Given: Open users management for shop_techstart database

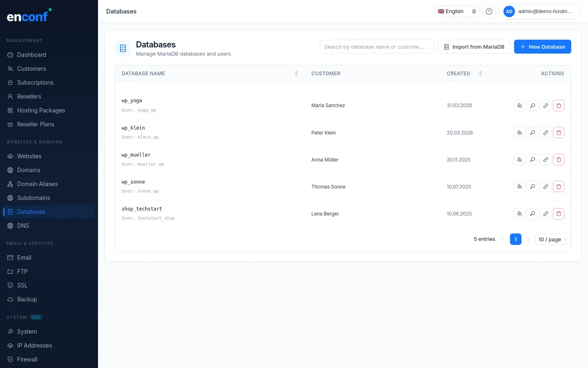Looking at the screenshot, I should tap(519, 213).
